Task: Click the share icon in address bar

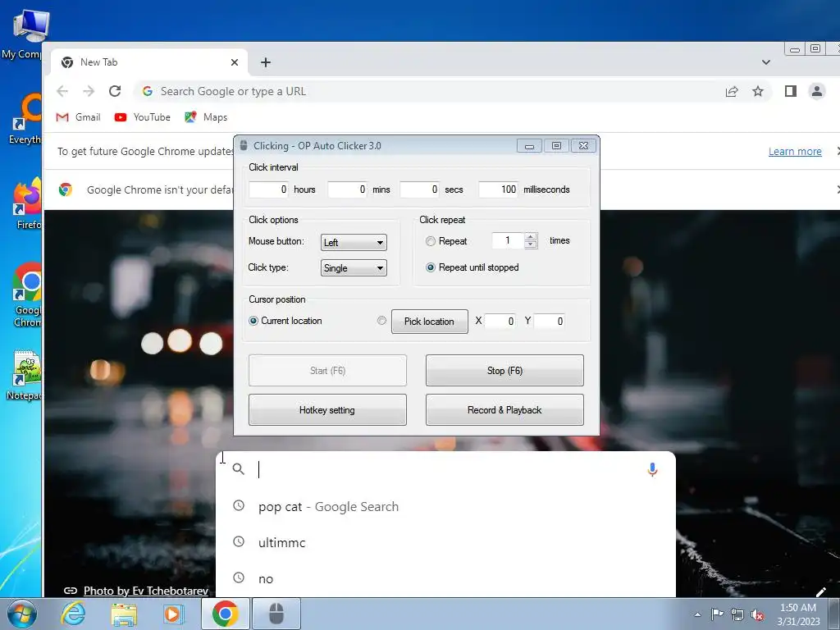Action: [x=732, y=92]
